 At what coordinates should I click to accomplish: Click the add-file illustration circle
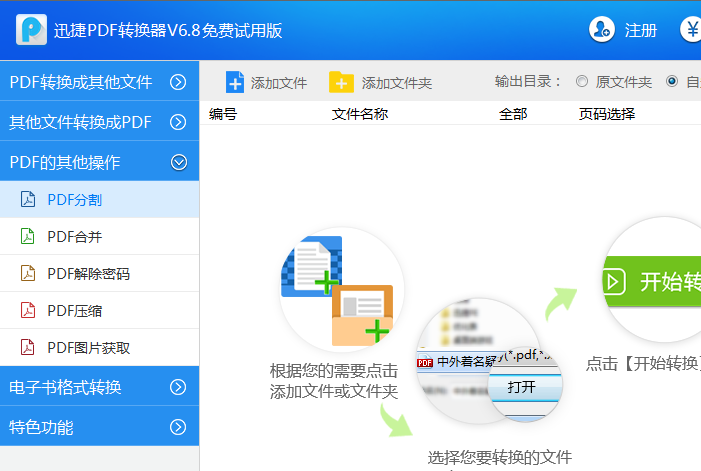342,290
